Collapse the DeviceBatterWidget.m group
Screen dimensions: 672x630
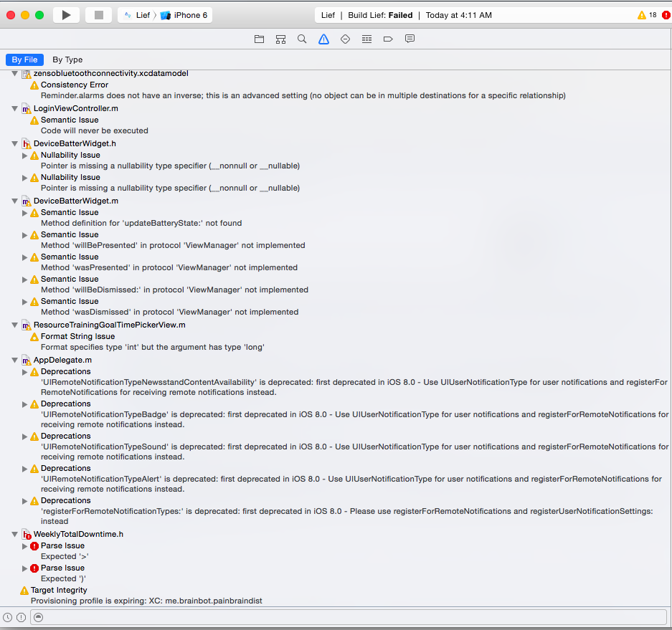14,201
